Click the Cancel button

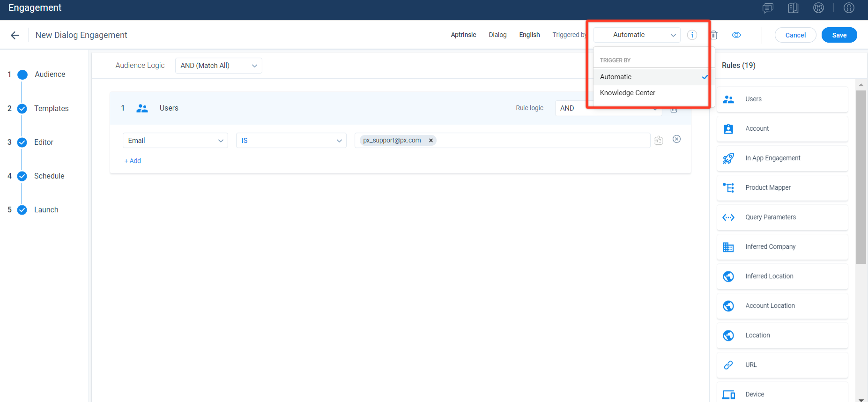pos(795,35)
